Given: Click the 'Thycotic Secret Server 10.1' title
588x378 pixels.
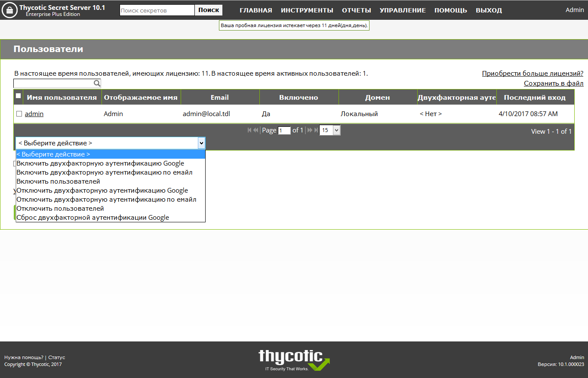Looking at the screenshot, I should (62, 7).
